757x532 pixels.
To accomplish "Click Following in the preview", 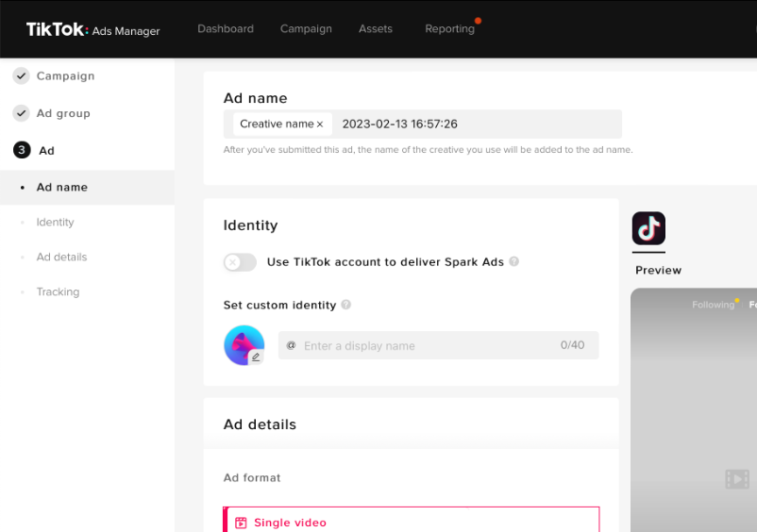I will [x=713, y=305].
